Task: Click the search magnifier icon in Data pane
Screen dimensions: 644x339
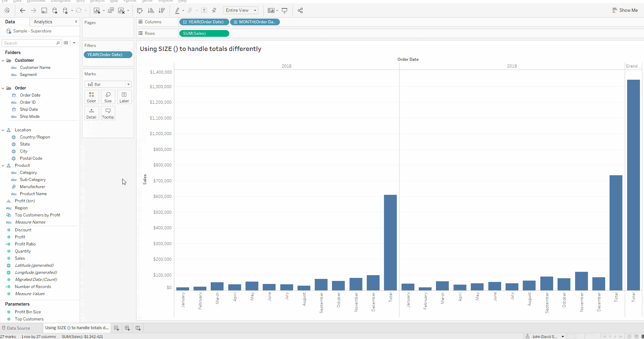Action: coord(58,43)
